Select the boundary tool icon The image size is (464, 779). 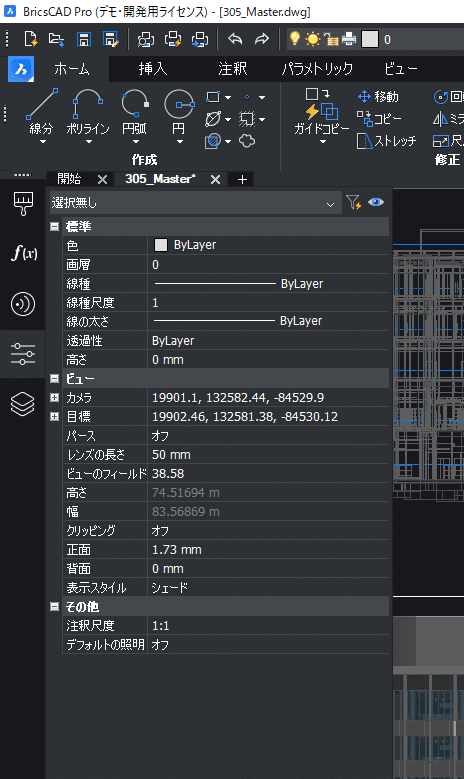(x=247, y=119)
